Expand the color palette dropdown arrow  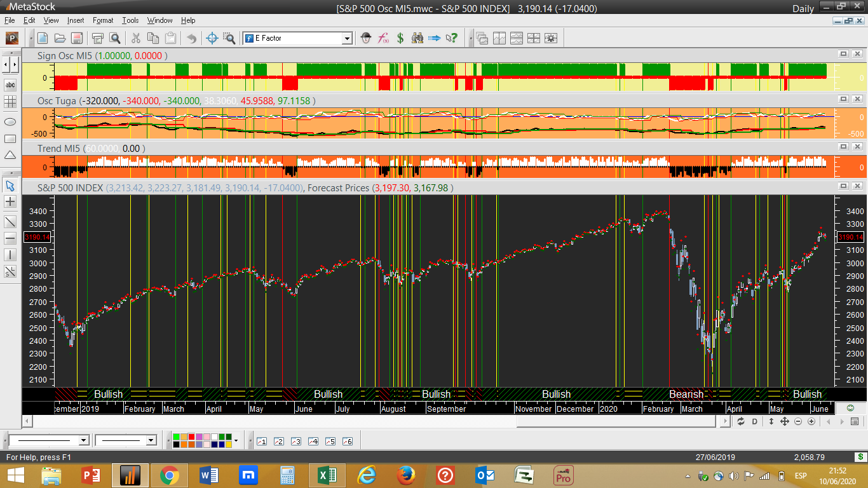point(236,440)
